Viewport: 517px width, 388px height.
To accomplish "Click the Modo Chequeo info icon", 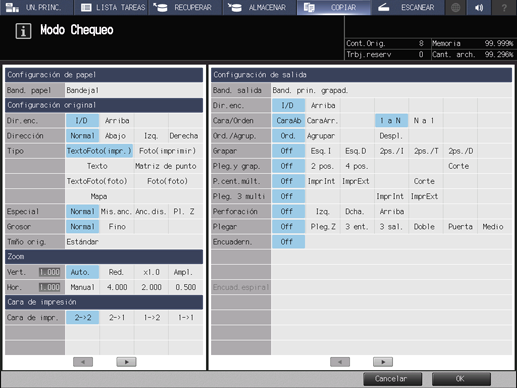I will pos(23,31).
